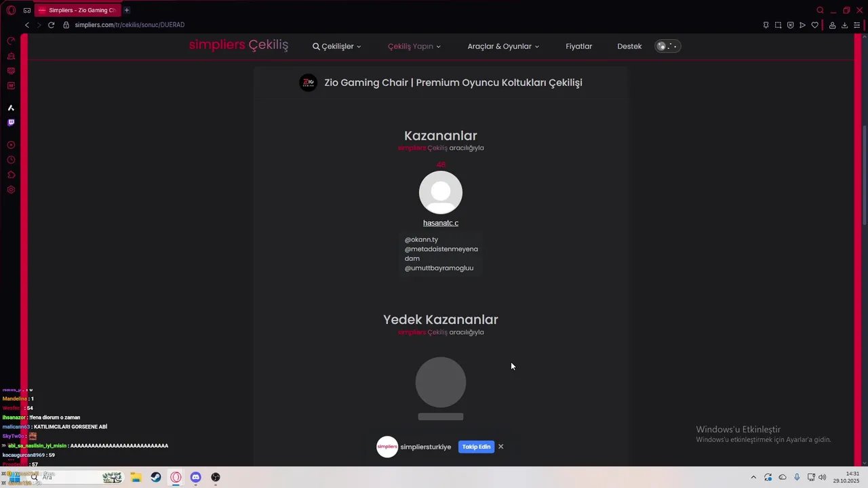Open Discord from the taskbar
The width and height of the screenshot is (868, 488).
click(x=196, y=477)
